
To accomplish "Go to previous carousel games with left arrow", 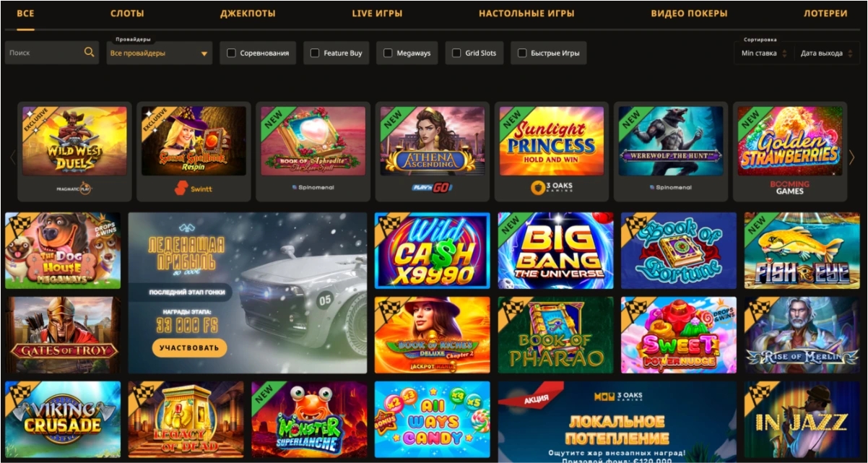I will click(x=12, y=157).
